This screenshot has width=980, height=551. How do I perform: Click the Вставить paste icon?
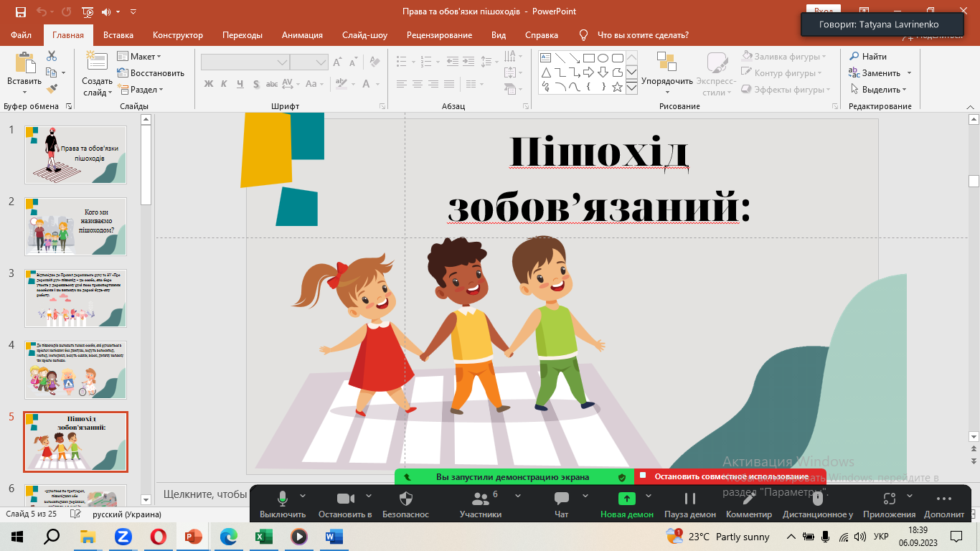[x=24, y=63]
